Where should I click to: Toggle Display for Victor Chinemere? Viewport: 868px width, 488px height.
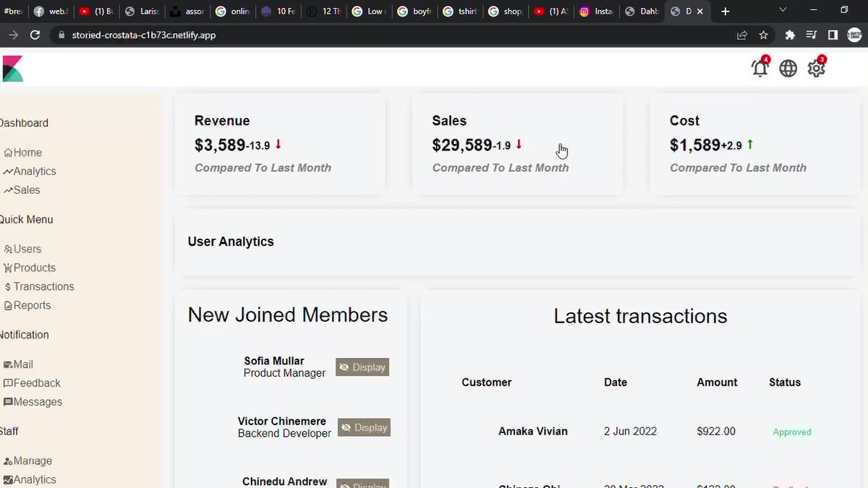[x=364, y=427]
